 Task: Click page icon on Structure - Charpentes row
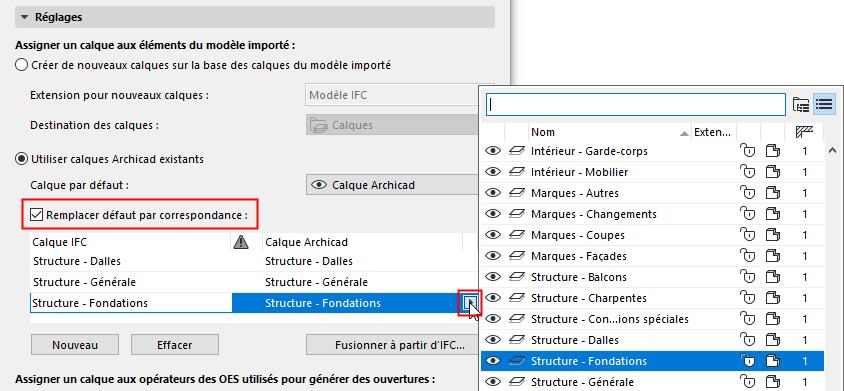[773, 298]
